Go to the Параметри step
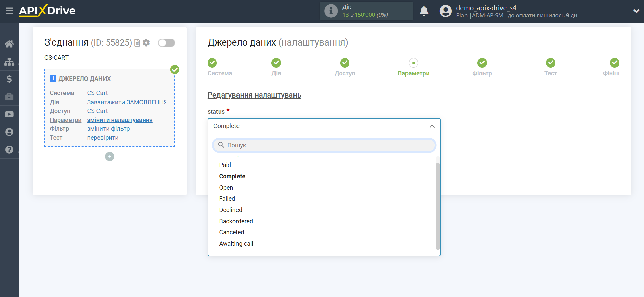Image resolution: width=644 pixels, height=297 pixels. click(413, 67)
